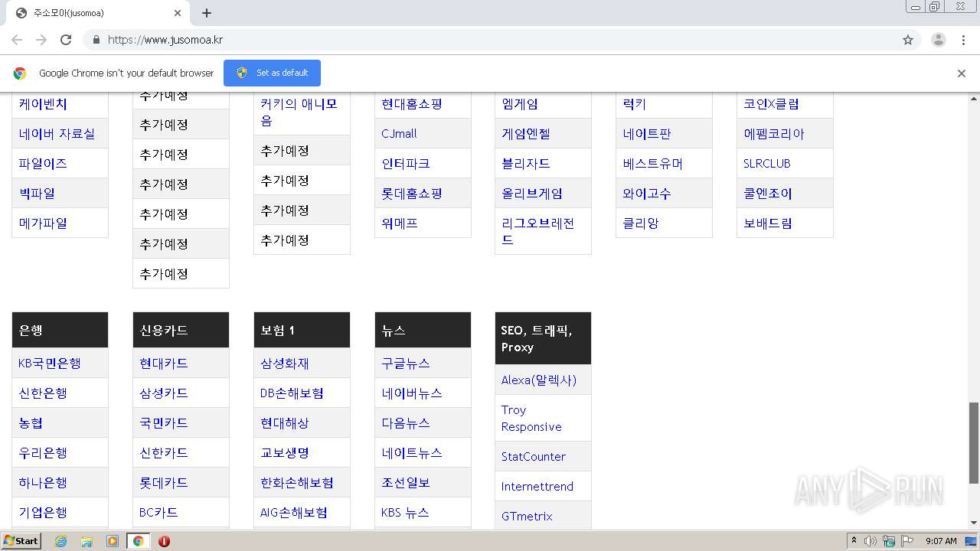Go forward to the next page

pyautogui.click(x=41, y=40)
